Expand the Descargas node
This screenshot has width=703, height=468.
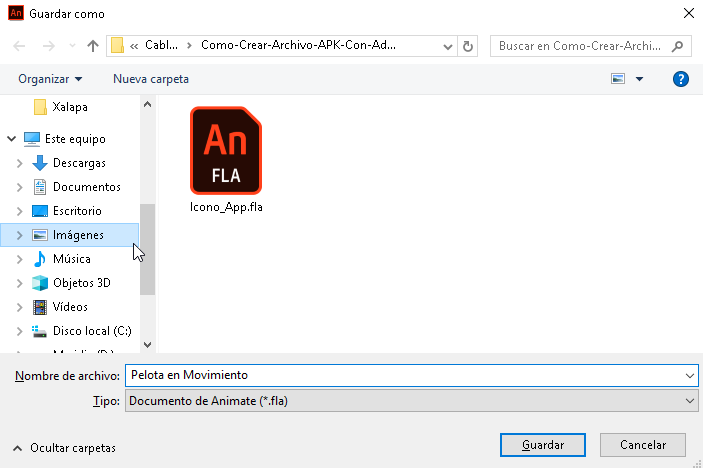pos(19,163)
